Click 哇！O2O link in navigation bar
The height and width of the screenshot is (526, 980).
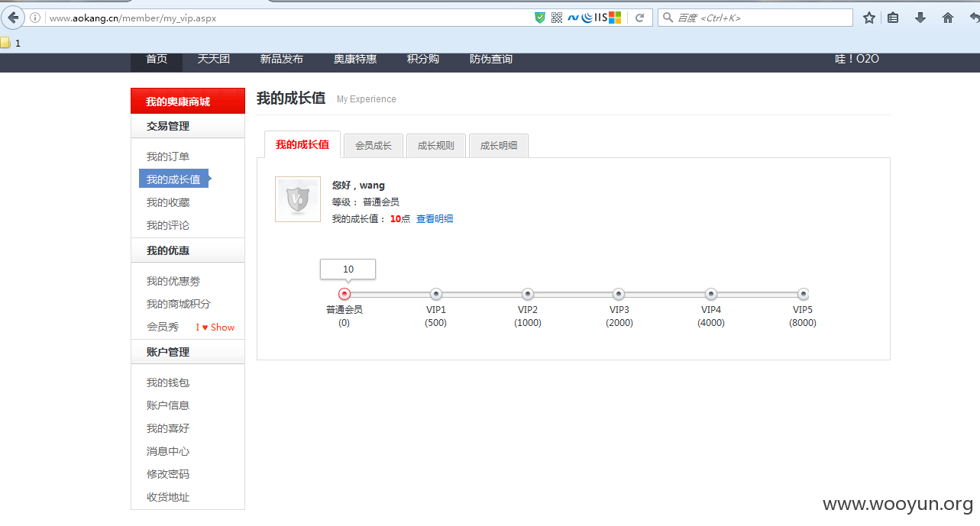[x=857, y=59]
